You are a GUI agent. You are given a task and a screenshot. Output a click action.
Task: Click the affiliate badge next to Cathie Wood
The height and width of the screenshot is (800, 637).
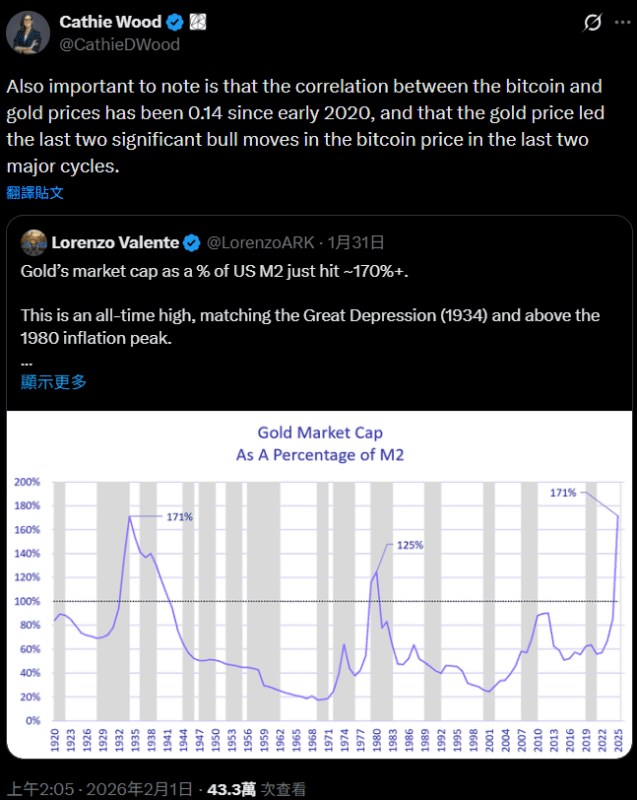point(197,21)
